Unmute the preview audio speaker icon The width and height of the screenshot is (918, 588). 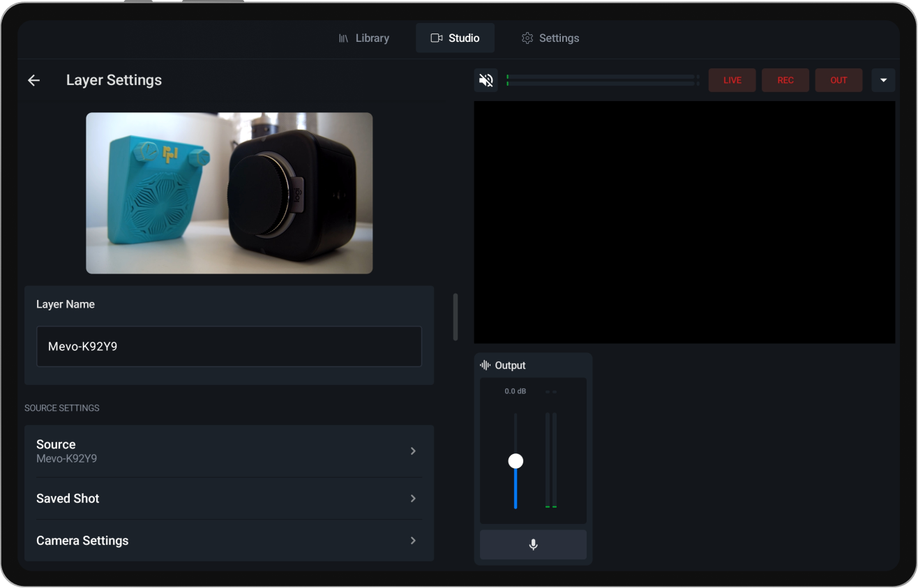(486, 80)
